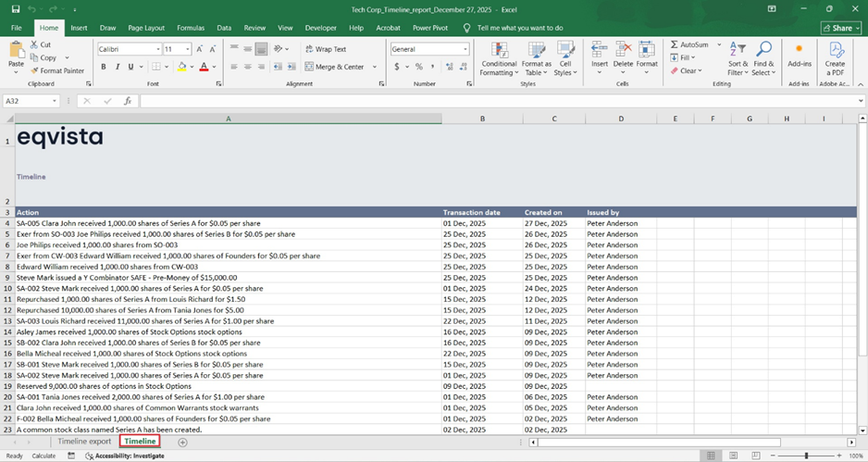This screenshot has height=462, width=868.
Task: Switch to the Page Layout ribbon tab
Action: 146,28
